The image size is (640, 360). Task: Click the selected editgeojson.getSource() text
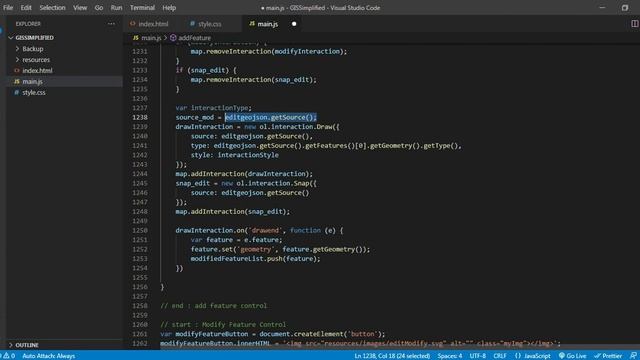pyautogui.click(x=271, y=118)
